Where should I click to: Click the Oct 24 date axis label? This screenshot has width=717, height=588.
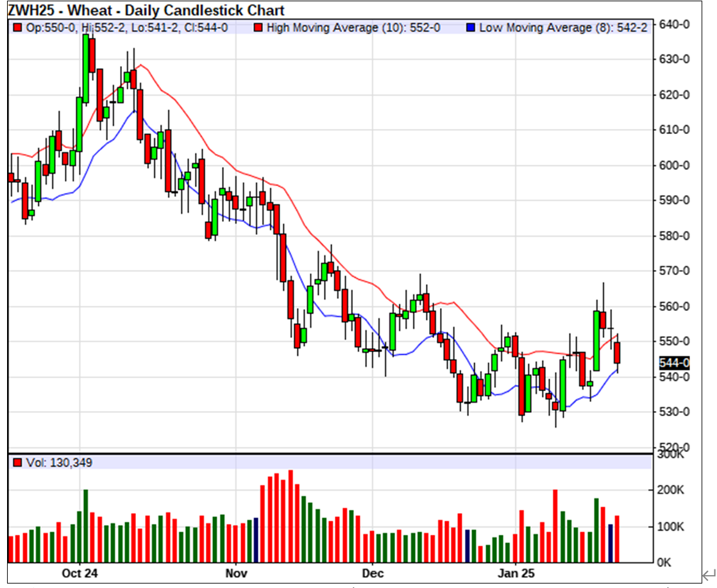pyautogui.click(x=81, y=572)
